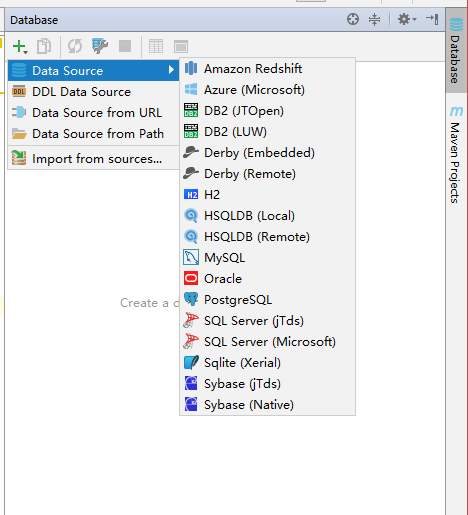Screen dimensions: 468x515
Task: Hide the Database panel with arrow icon
Action: [432, 19]
